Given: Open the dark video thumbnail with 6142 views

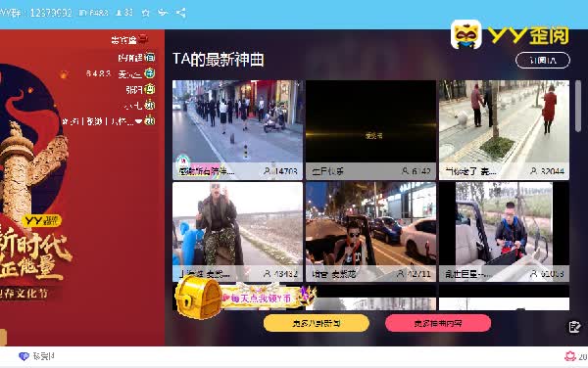Looking at the screenshot, I should (370, 130).
